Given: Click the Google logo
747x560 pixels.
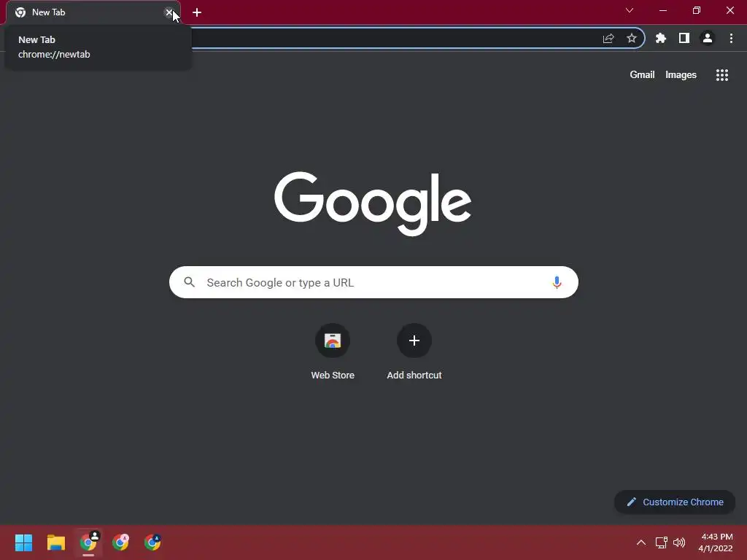Looking at the screenshot, I should [373, 203].
